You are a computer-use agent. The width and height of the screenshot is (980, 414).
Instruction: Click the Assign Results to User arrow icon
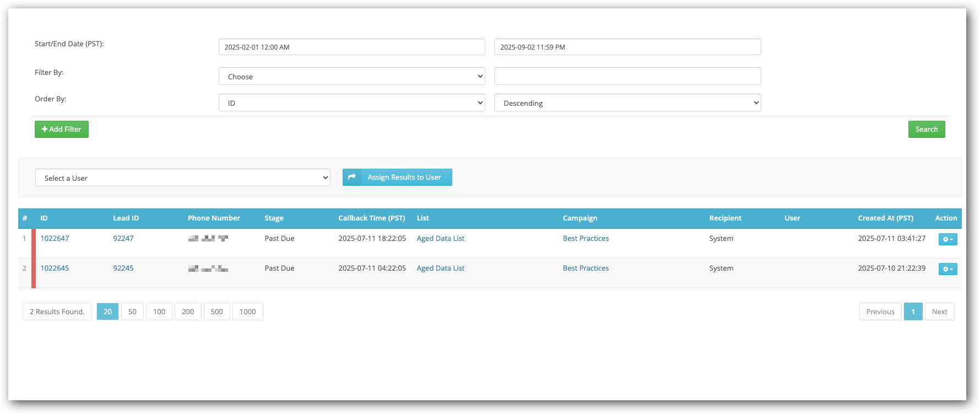[351, 178]
